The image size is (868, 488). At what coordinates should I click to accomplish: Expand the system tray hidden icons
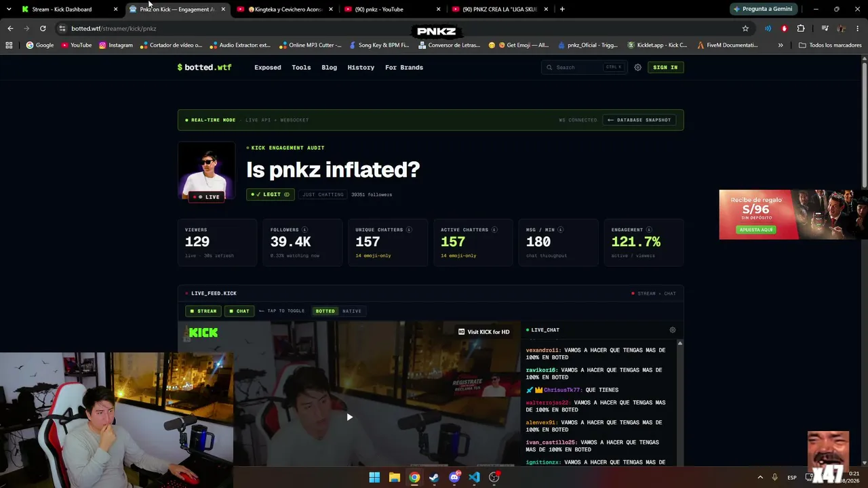(760, 478)
